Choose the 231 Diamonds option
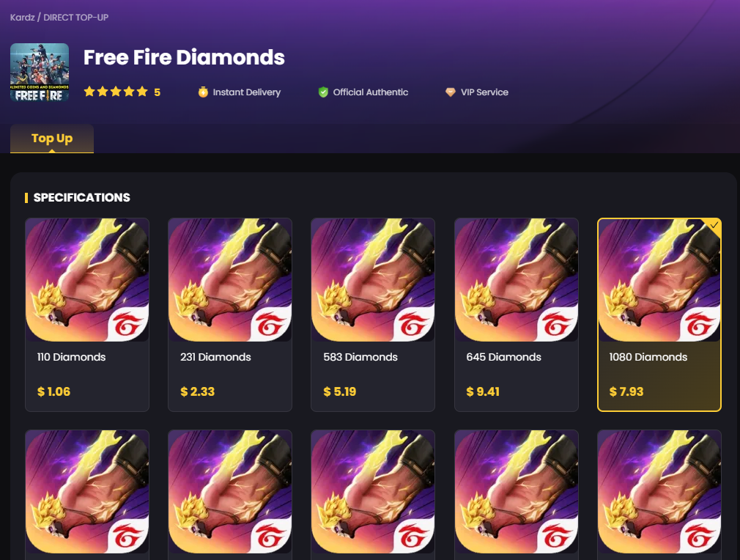Screen dimensions: 740x560 point(230,315)
